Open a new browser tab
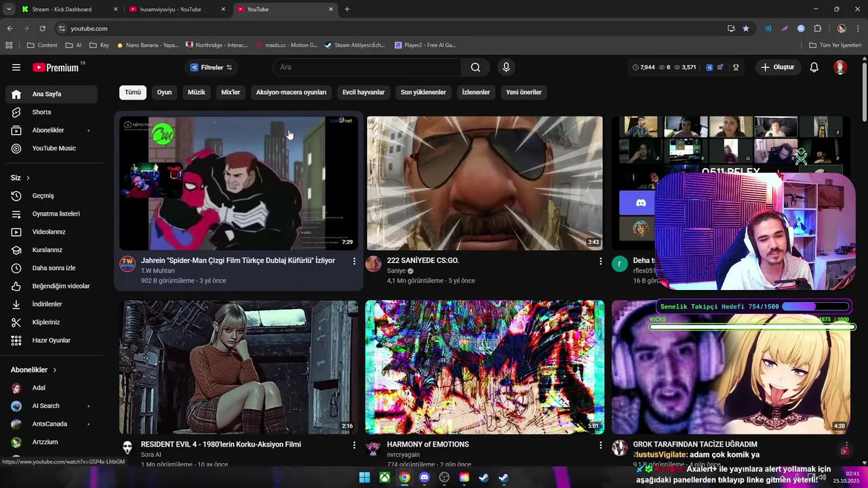868x488 pixels. click(x=347, y=9)
